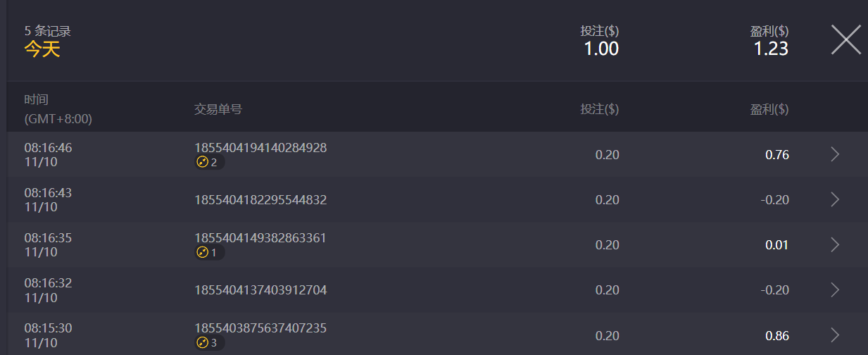Select transaction number 1855403875637407235
The image size is (868, 355).
[x=260, y=328]
